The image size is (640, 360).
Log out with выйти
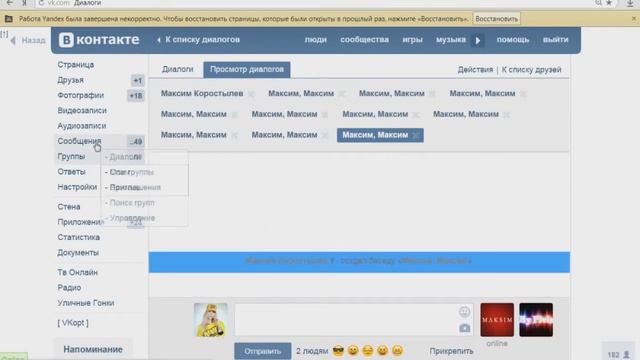coord(556,40)
